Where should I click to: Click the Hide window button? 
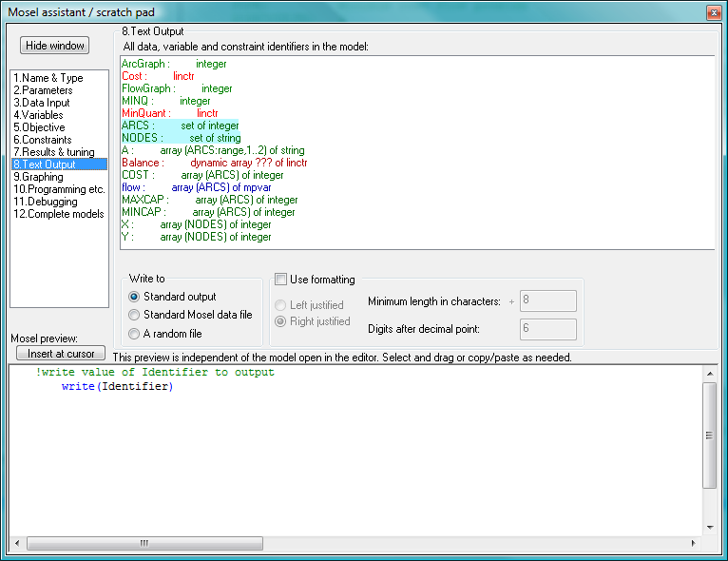pos(55,46)
